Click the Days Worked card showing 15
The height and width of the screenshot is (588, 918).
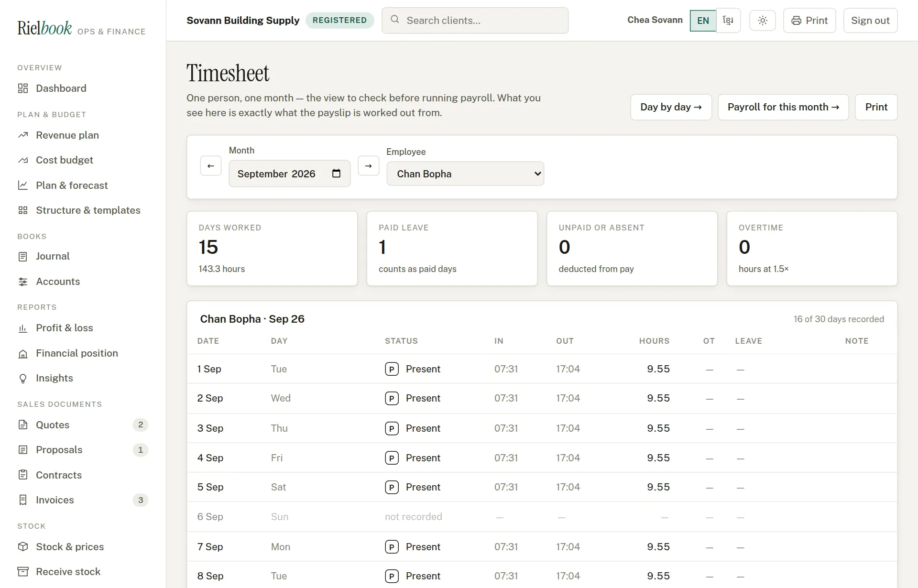coord(272,249)
